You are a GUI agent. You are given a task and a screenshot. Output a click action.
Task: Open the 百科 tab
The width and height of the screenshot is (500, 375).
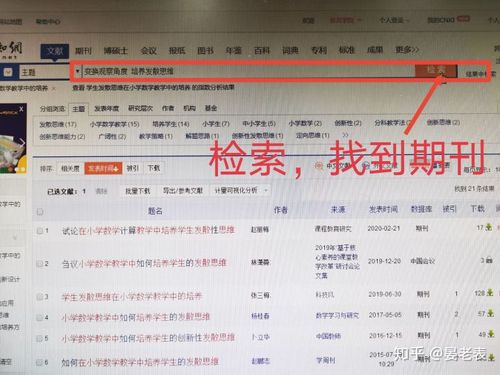tap(262, 50)
